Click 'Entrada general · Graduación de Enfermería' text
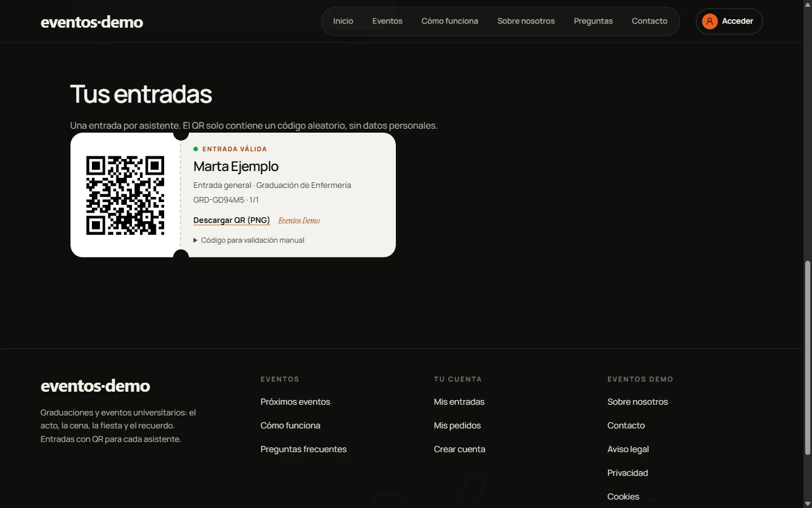 click(272, 185)
